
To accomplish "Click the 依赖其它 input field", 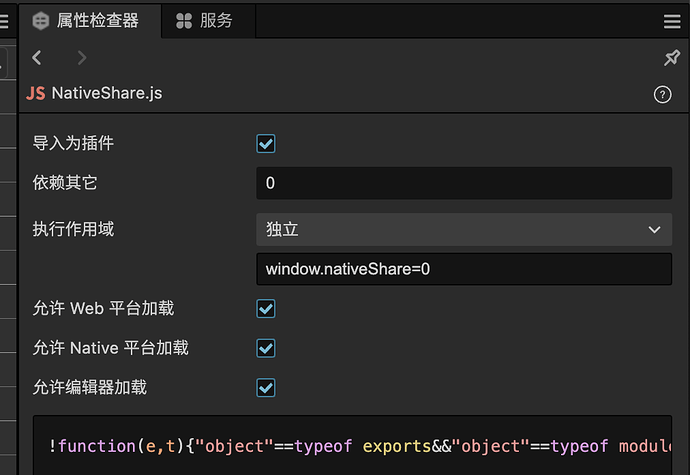I will tap(463, 183).
